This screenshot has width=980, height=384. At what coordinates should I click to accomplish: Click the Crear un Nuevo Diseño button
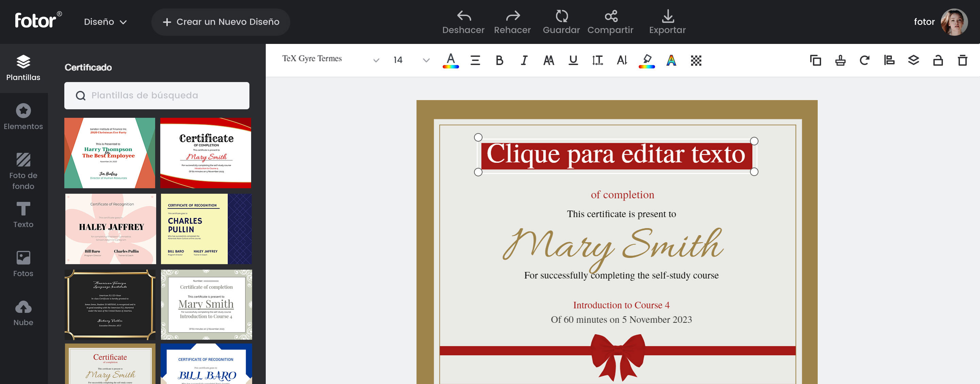pos(220,22)
